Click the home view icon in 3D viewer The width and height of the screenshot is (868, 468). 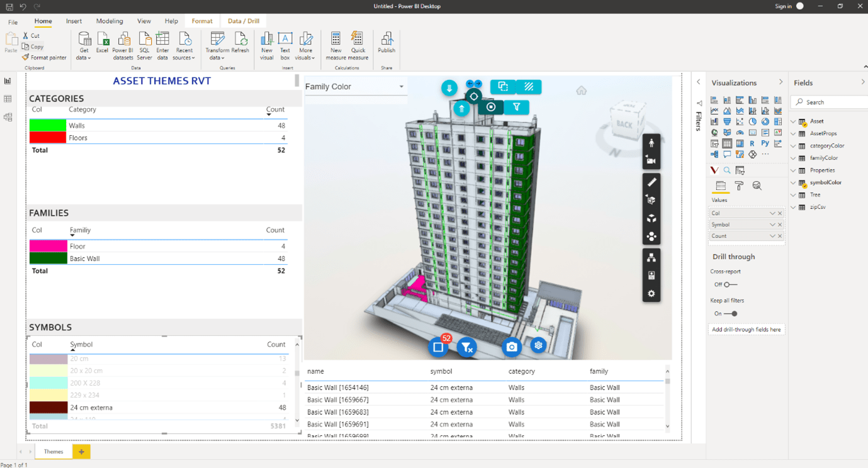581,91
